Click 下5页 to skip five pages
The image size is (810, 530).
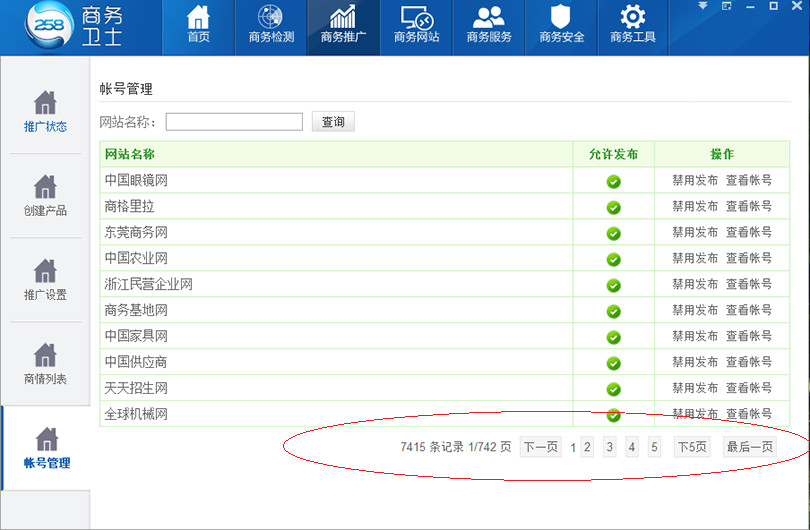point(692,447)
